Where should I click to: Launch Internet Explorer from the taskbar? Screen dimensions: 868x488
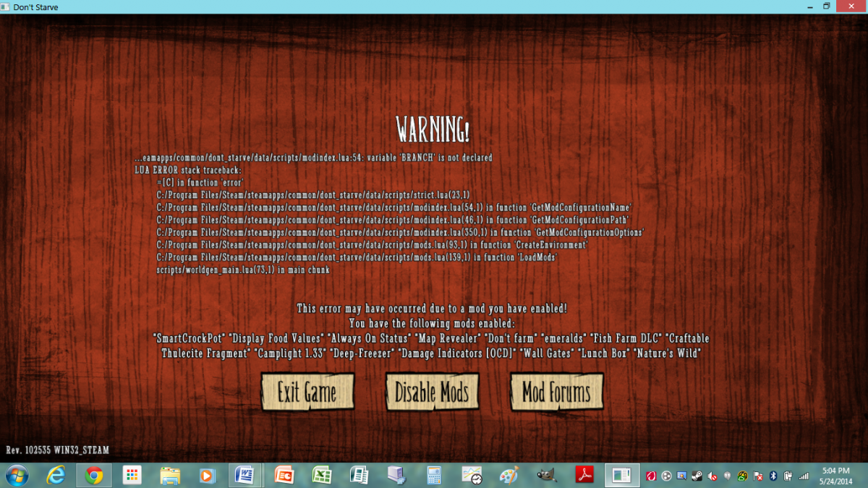[56, 476]
